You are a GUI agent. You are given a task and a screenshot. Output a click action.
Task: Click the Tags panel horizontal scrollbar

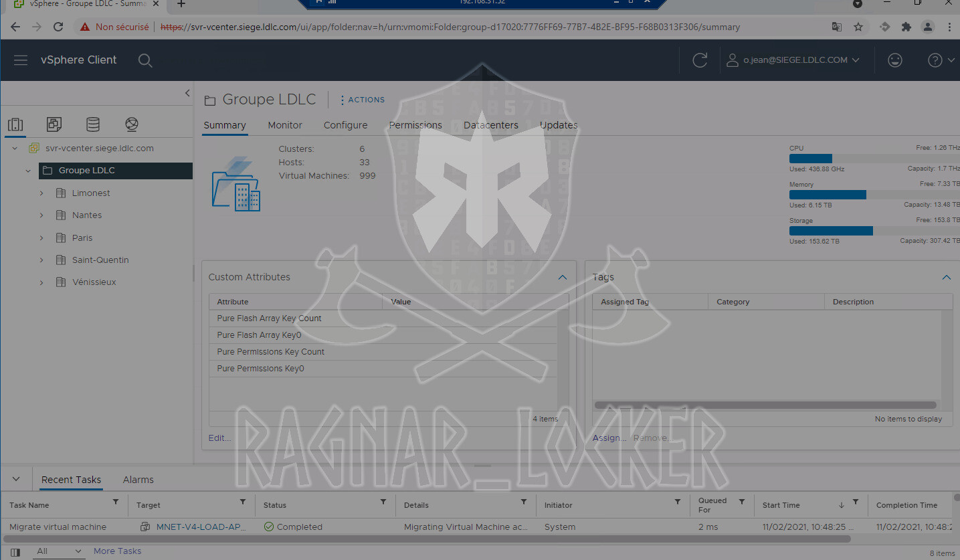point(765,405)
